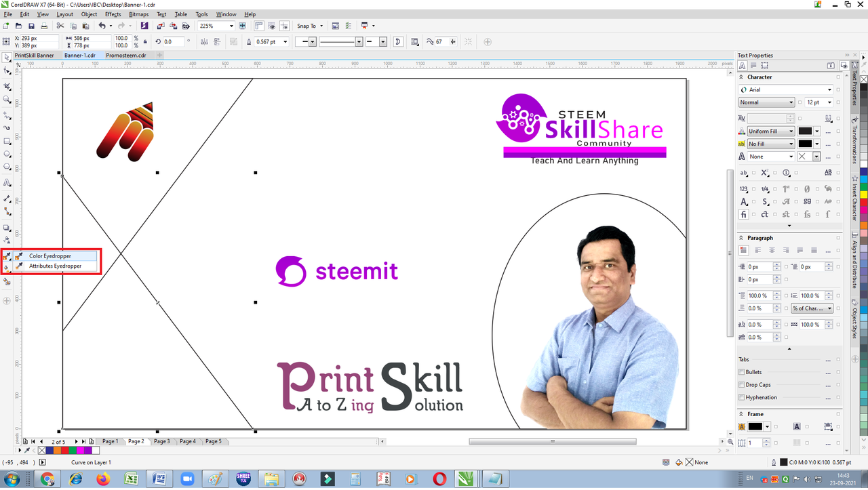Click the Cut scissors icon

[60, 26]
